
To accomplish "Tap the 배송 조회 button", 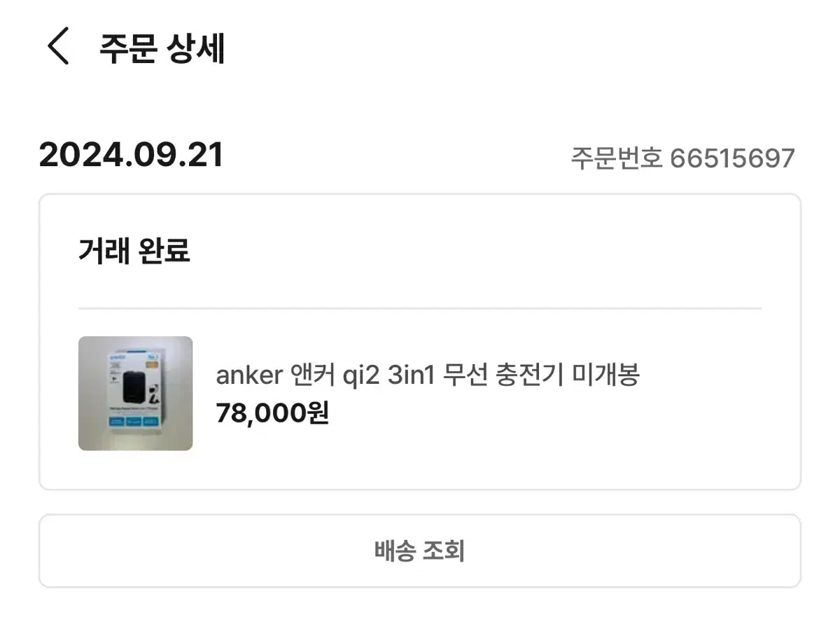I will 419,551.
